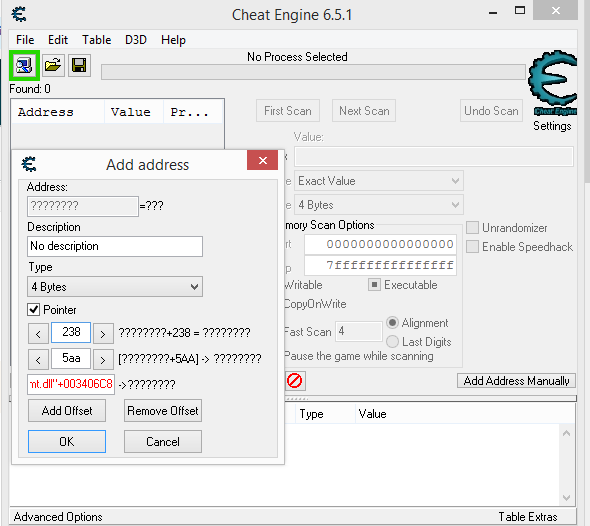This screenshot has height=526, width=590.
Task: Open the 4 Bytes value type dropdown
Action: pyautogui.click(x=379, y=205)
